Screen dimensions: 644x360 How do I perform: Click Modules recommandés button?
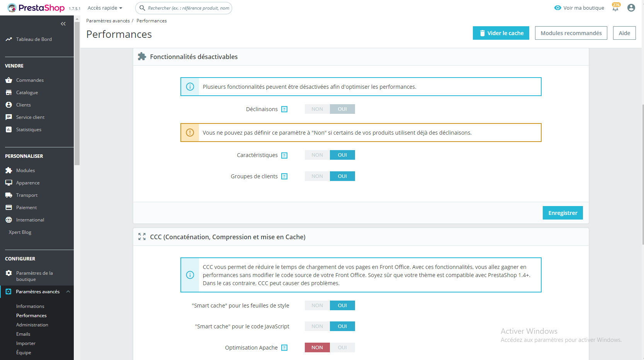pyautogui.click(x=571, y=33)
